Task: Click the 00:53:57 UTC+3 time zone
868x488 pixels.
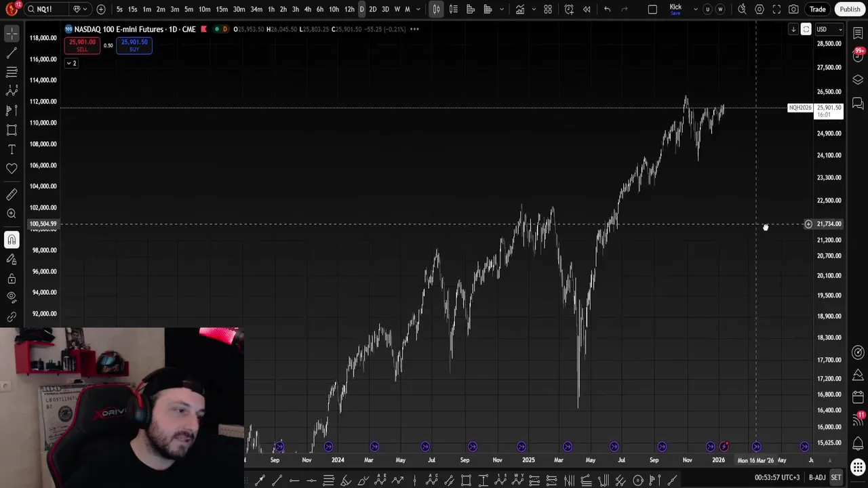Action: point(777,478)
